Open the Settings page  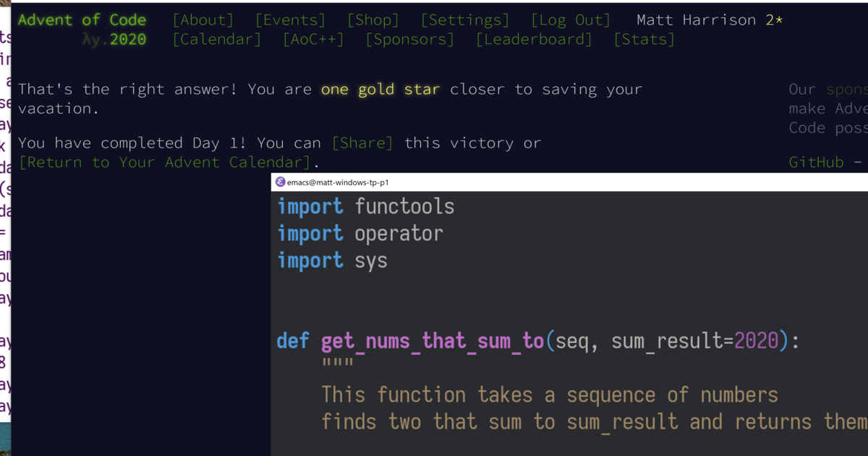[464, 20]
